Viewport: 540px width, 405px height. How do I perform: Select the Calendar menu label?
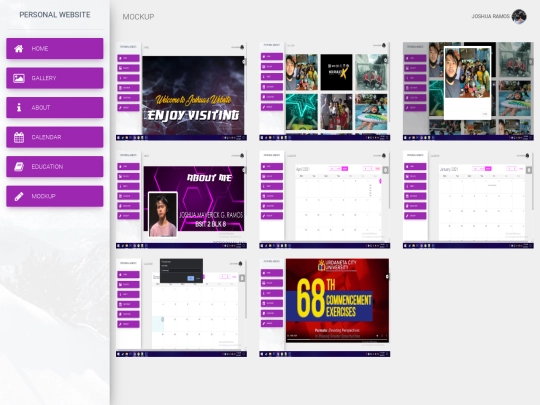46,137
